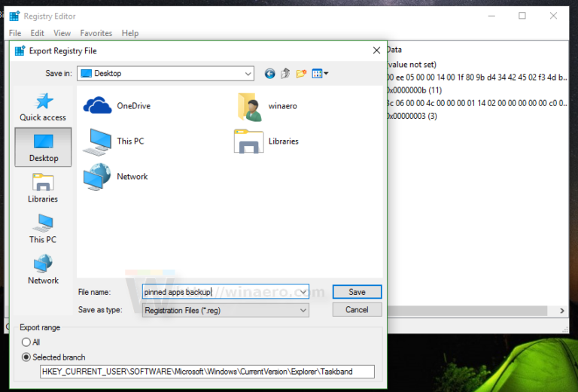Select Network in the left sidebar
This screenshot has height=392, width=578.
43,269
